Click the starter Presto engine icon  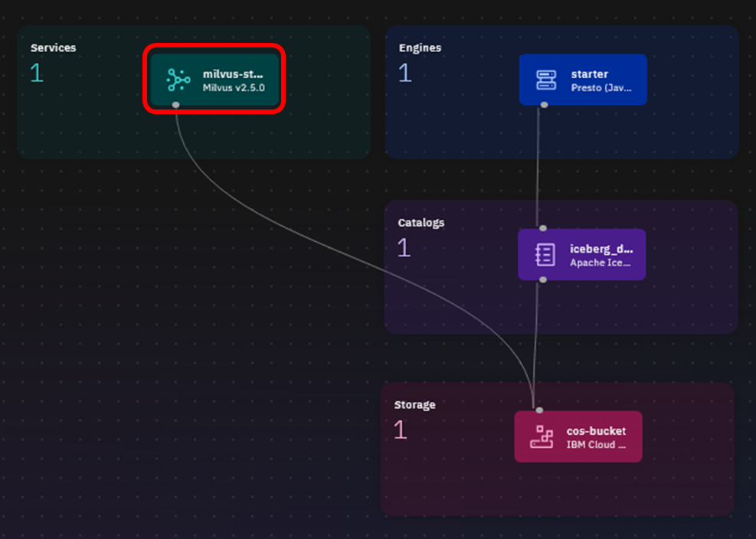pyautogui.click(x=545, y=80)
